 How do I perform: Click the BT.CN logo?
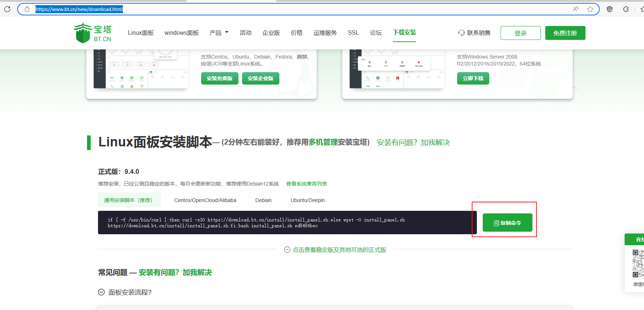pyautogui.click(x=93, y=33)
